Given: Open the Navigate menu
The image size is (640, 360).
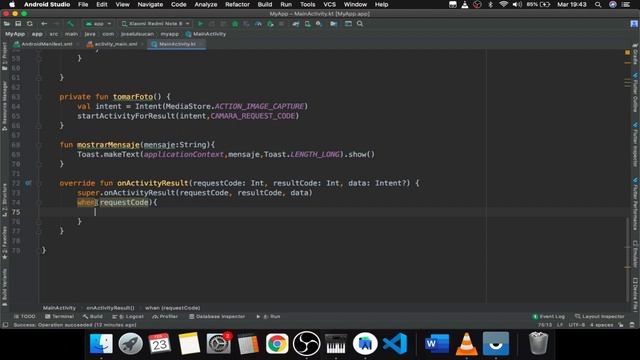Looking at the screenshot, I should tap(150, 4).
